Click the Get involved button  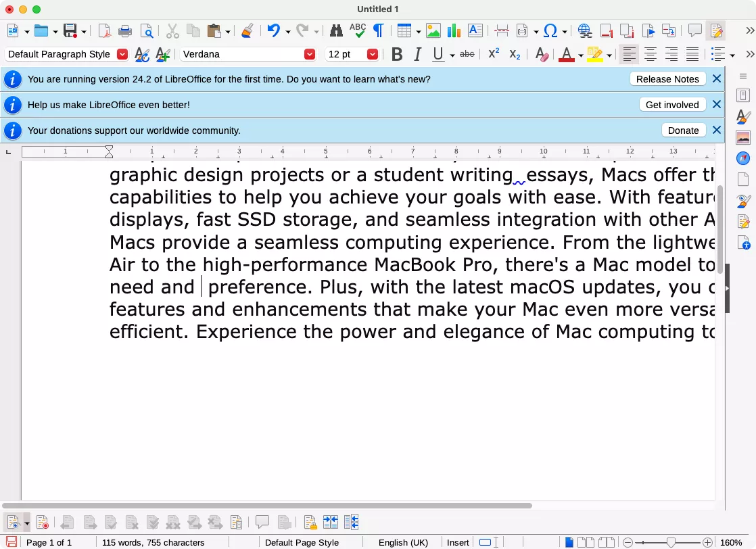point(672,105)
